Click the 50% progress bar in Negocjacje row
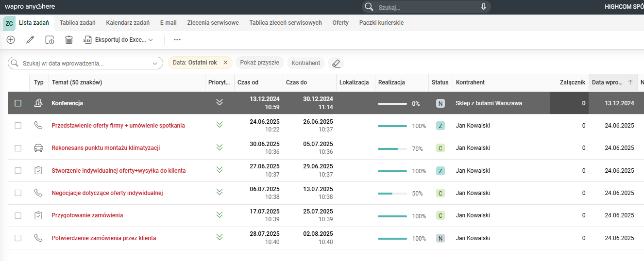The height and width of the screenshot is (261, 644). pos(392,194)
